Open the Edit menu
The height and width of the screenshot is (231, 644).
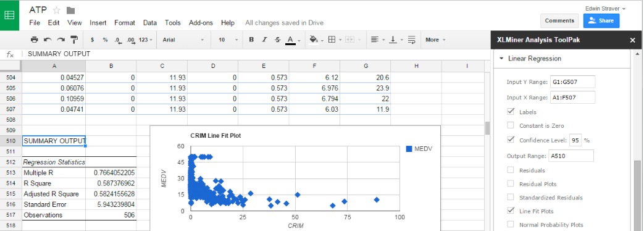(x=54, y=23)
